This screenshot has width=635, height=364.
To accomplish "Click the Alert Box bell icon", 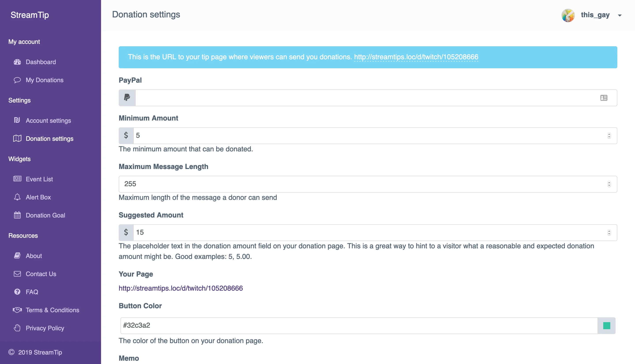I will point(17,197).
